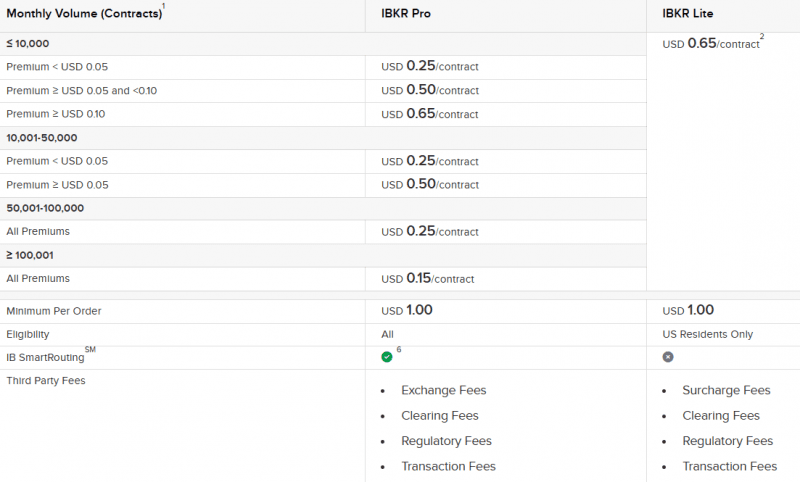
Task: Click the "≥ 100,001" volume tier heading
Action: click(30, 255)
